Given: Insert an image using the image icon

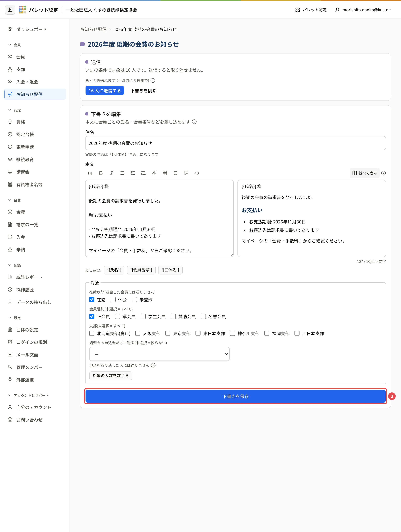Looking at the screenshot, I should tap(186, 173).
